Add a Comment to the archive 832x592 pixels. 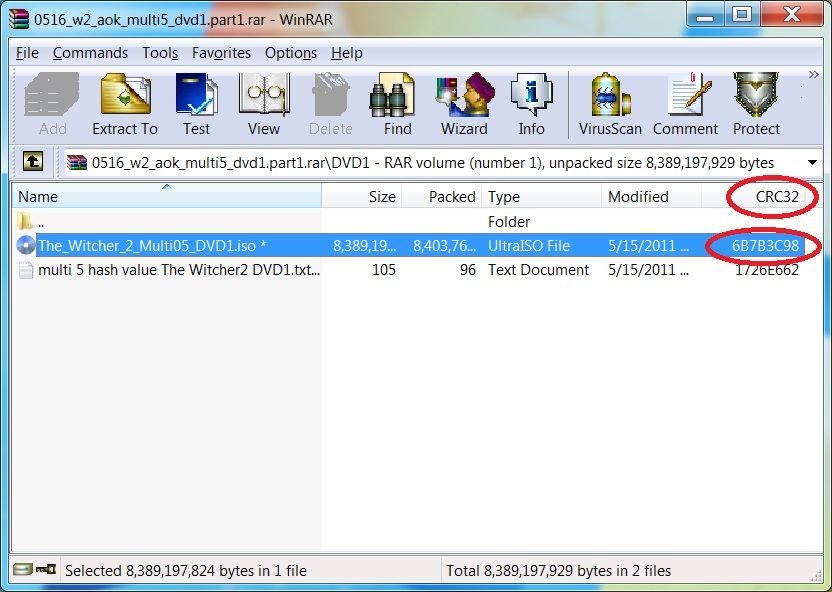pos(685,105)
